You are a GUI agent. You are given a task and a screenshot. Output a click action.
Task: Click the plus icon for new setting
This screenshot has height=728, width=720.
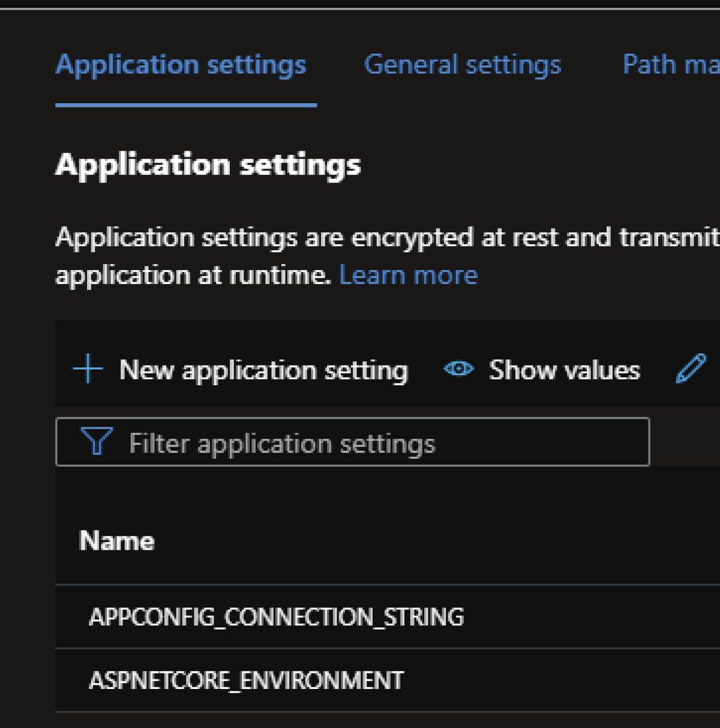[x=88, y=369]
